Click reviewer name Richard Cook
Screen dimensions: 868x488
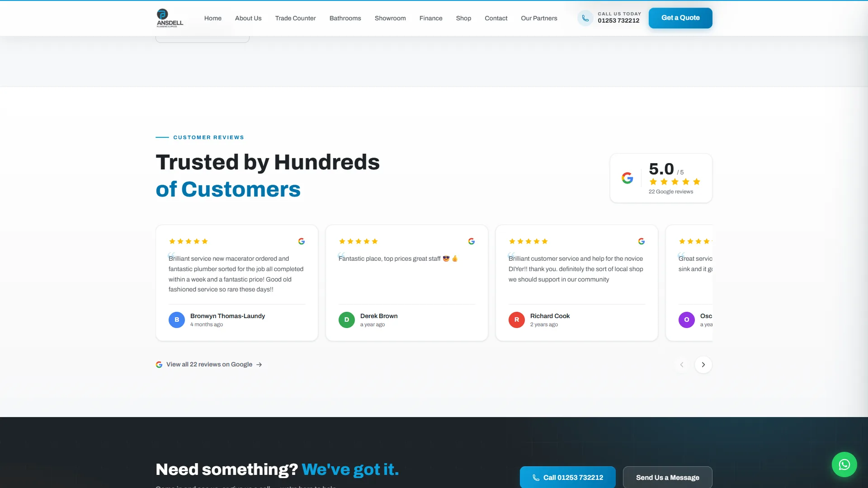[550, 316]
